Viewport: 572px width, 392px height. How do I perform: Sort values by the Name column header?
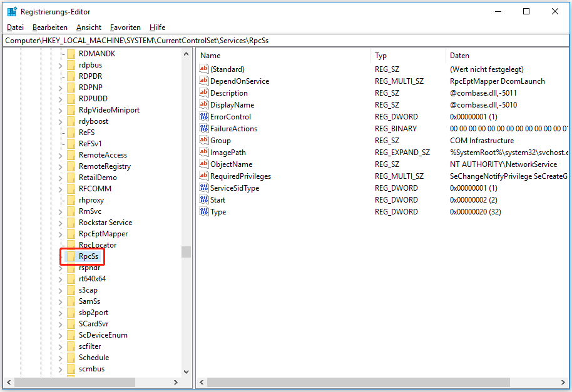click(x=282, y=56)
